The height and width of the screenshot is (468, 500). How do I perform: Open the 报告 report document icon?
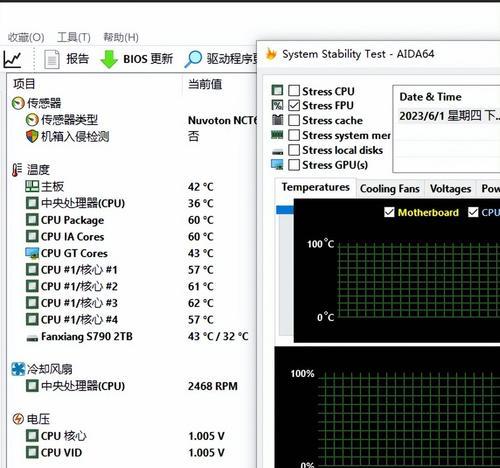[x=52, y=59]
